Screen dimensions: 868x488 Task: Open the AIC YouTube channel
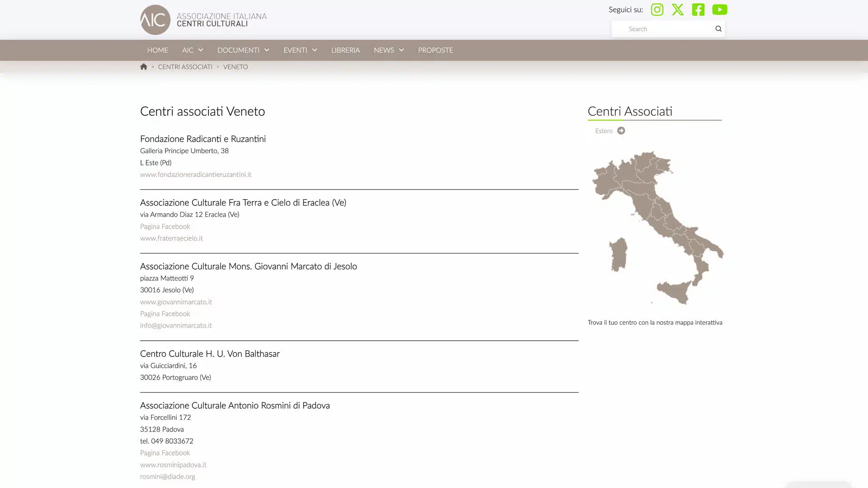point(720,9)
